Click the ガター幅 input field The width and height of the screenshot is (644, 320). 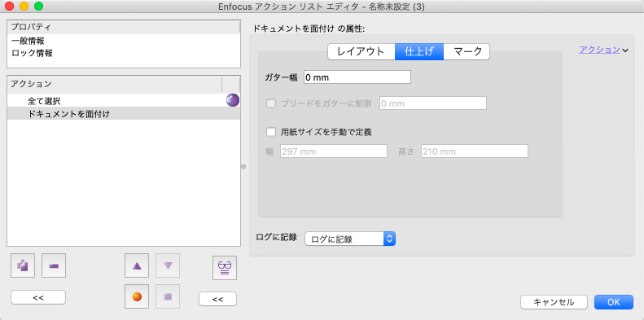pos(357,77)
